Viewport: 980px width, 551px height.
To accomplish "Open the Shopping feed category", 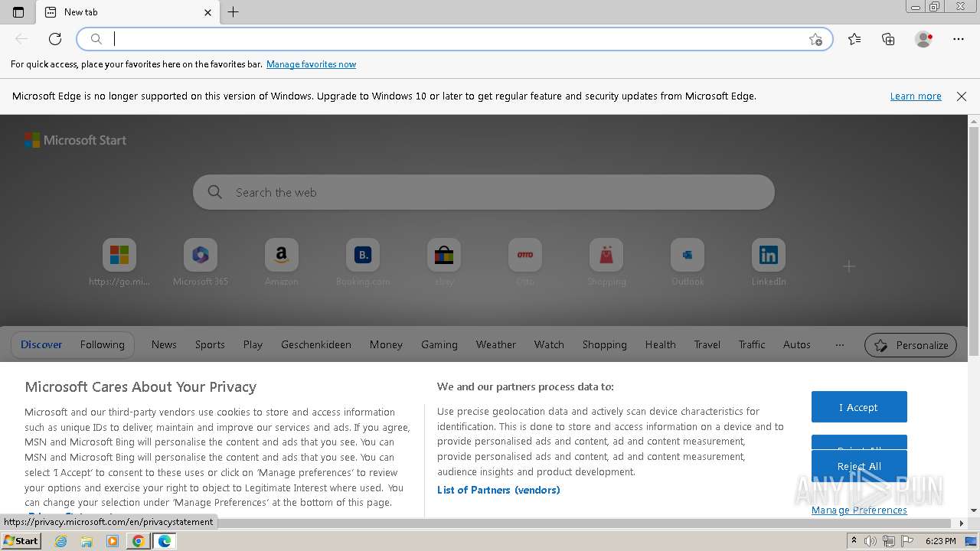I will point(605,344).
